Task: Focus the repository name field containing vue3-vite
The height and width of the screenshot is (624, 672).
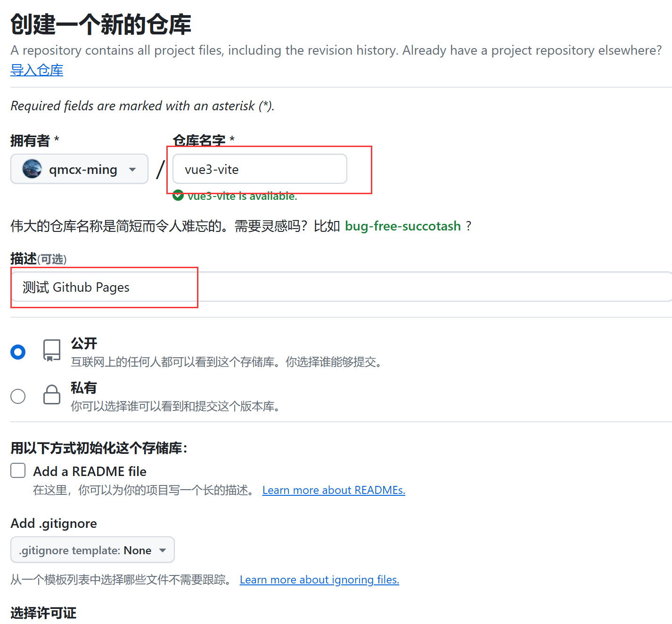Action: point(260,169)
